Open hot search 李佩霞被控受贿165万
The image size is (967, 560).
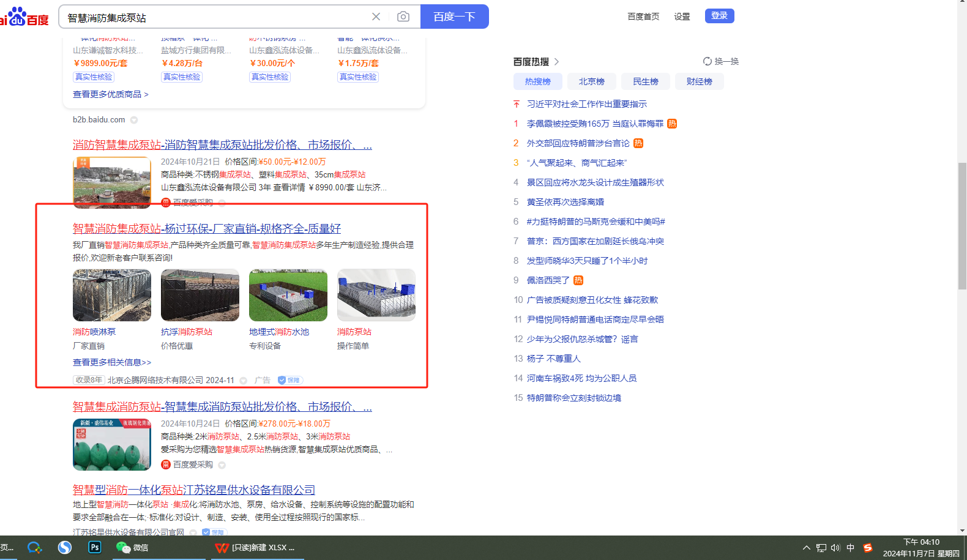595,124
